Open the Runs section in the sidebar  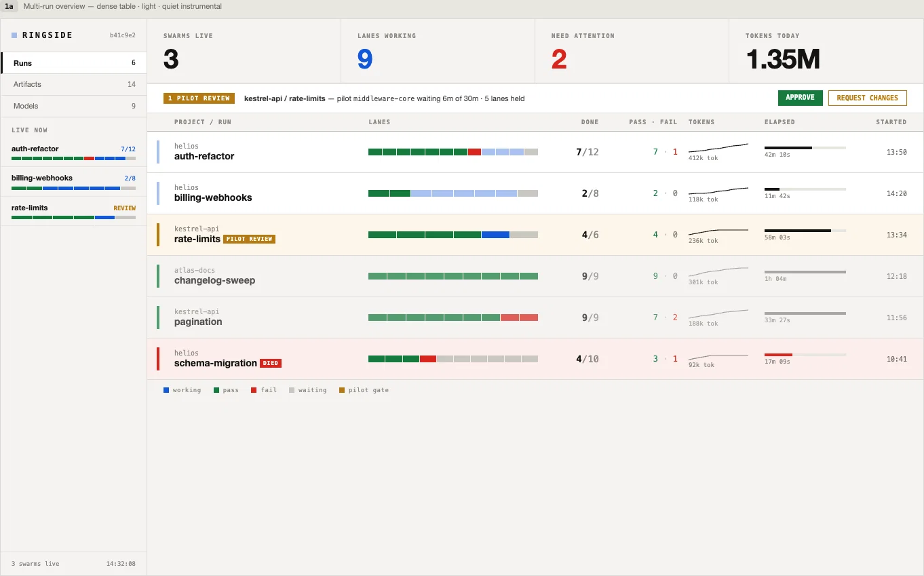point(73,63)
